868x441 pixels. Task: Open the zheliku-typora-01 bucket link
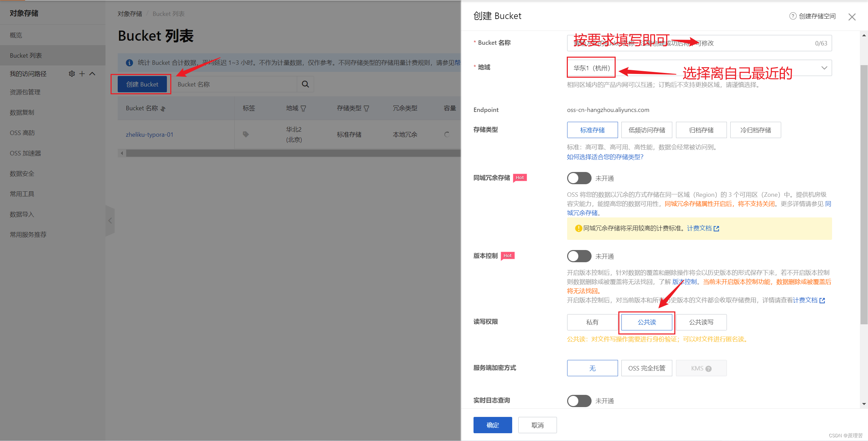(x=150, y=134)
